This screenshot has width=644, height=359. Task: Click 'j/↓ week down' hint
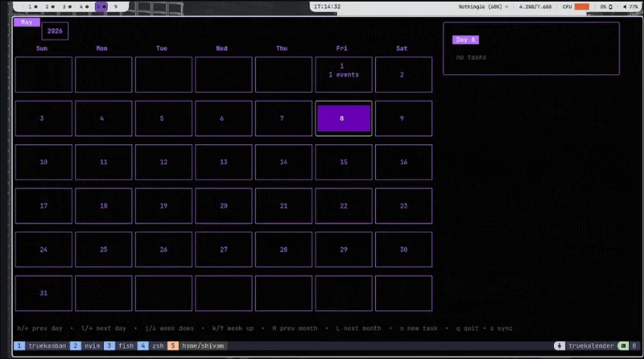coord(169,328)
